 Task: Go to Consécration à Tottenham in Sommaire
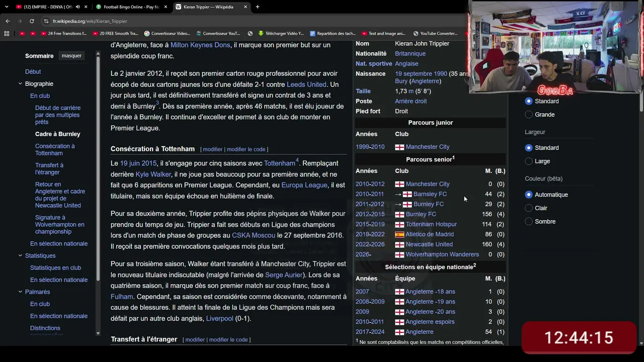55,150
